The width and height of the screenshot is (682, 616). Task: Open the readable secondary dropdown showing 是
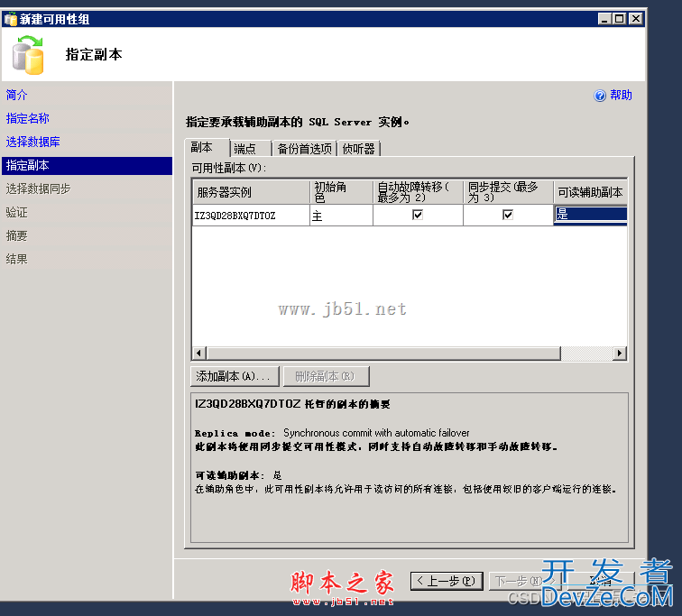coord(590,215)
